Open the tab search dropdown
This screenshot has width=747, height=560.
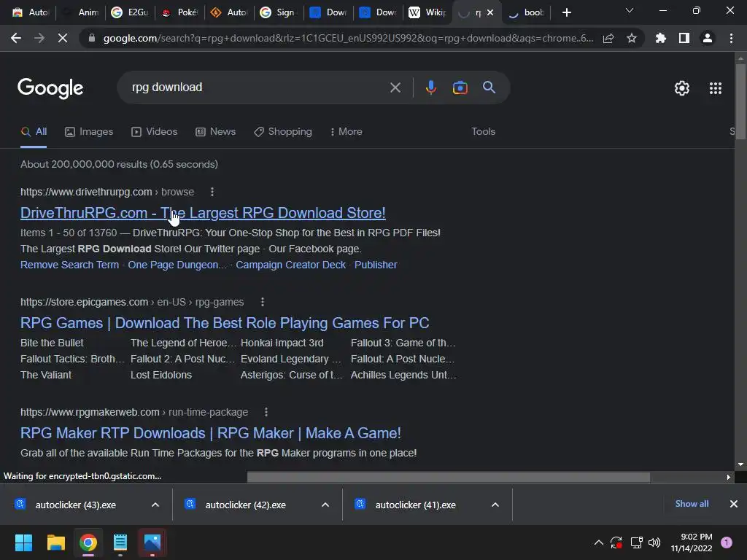(x=630, y=10)
